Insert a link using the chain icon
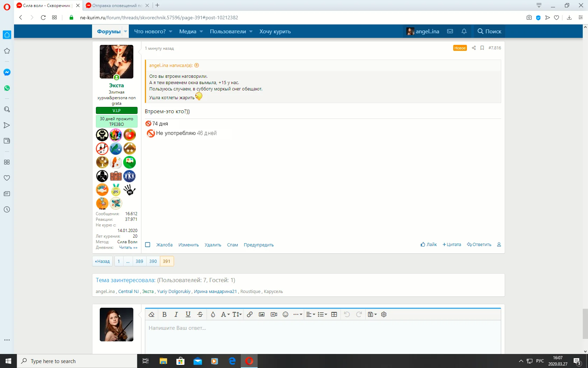This screenshot has width=588, height=368. [250, 314]
